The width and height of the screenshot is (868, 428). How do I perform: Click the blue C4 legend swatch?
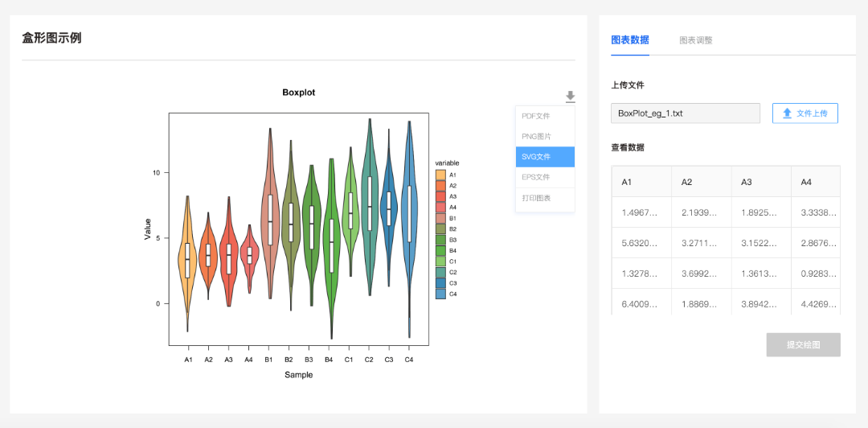click(x=440, y=294)
